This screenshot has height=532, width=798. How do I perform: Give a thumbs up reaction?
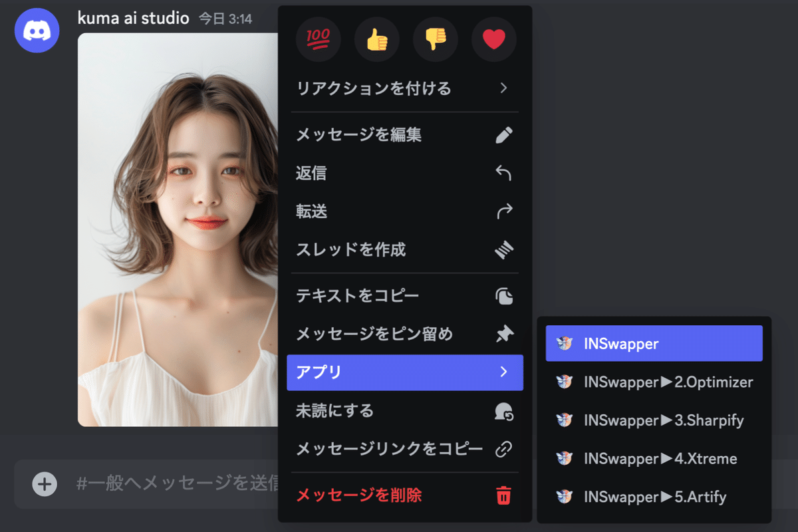coord(376,39)
